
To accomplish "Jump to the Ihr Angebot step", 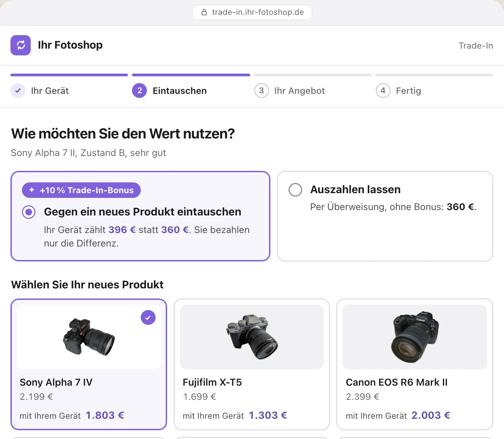I will [x=299, y=91].
